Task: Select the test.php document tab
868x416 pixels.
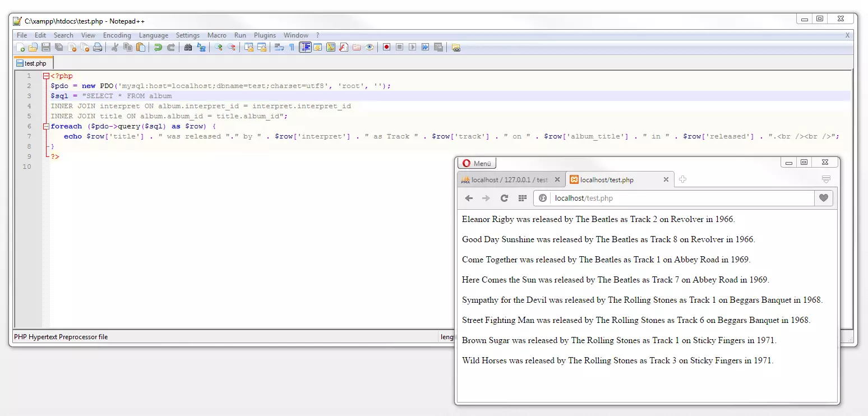Action: point(34,63)
